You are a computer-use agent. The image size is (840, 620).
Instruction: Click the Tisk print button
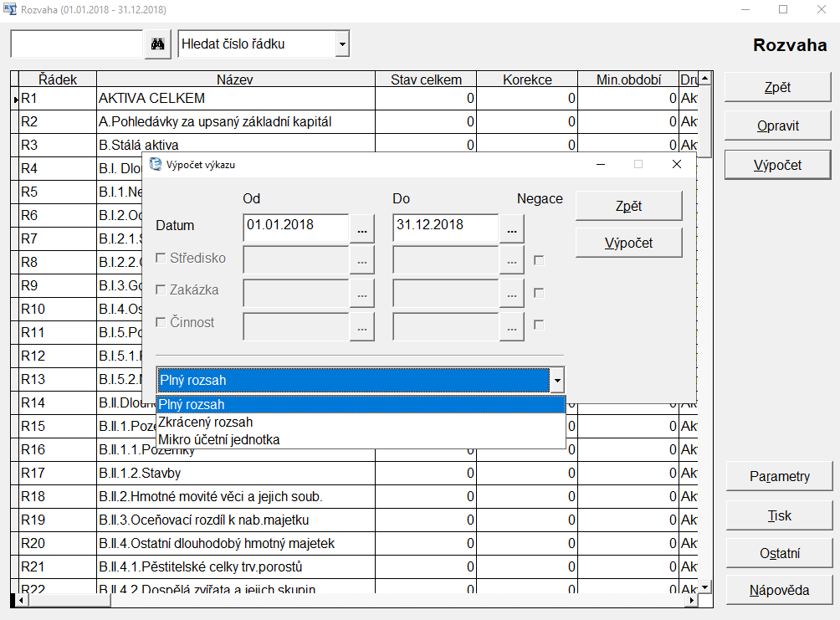pos(779,515)
